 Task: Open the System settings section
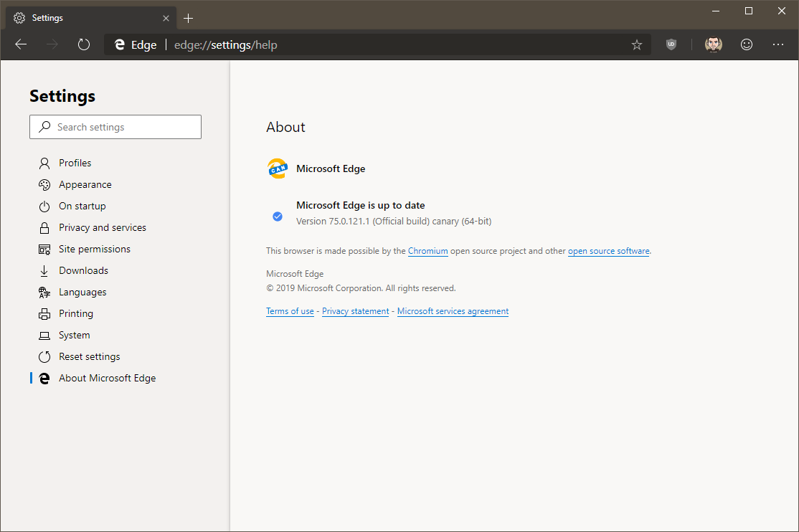(74, 335)
